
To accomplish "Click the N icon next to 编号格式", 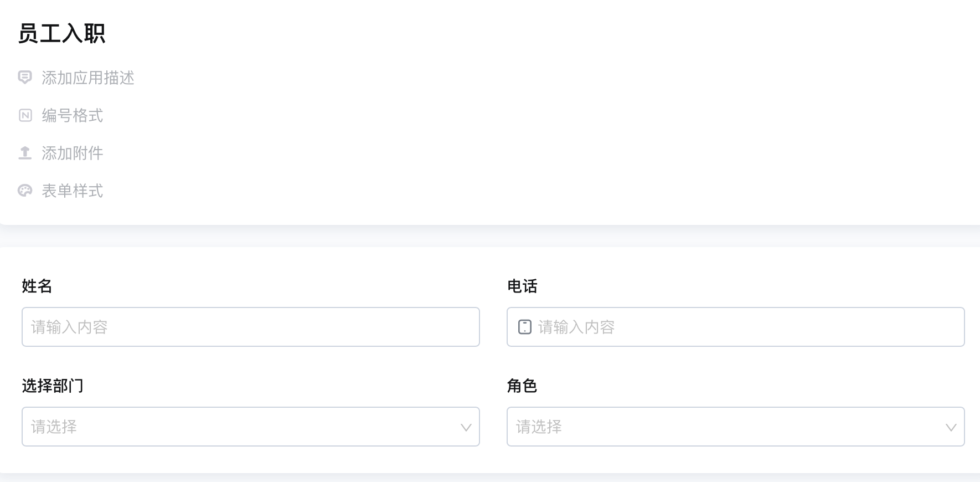I will (x=25, y=115).
